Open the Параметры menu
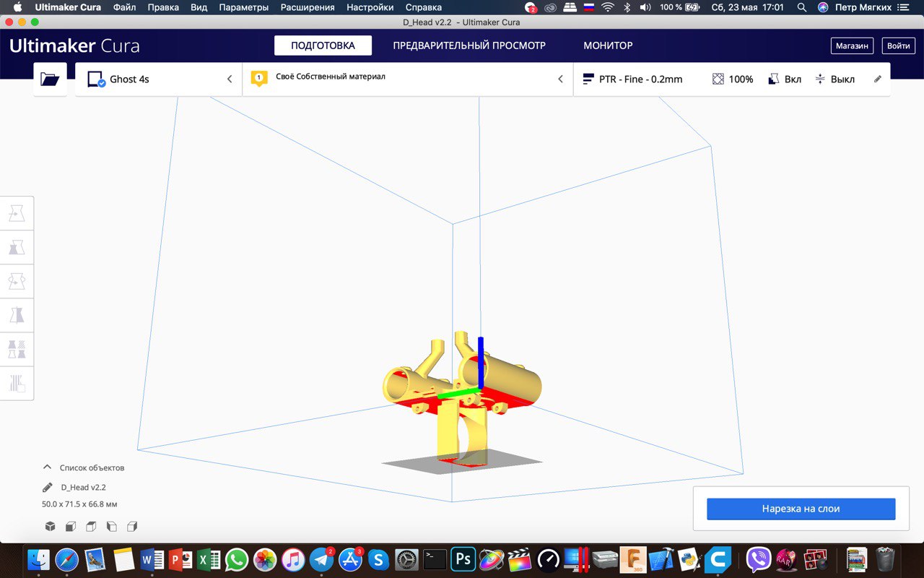The height and width of the screenshot is (578, 924). [x=244, y=7]
